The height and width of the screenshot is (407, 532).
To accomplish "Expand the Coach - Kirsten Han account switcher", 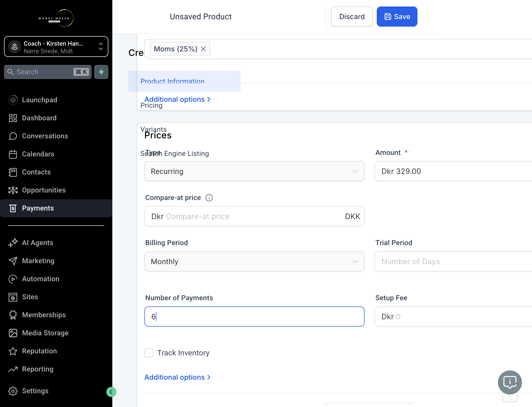I will 56,47.
